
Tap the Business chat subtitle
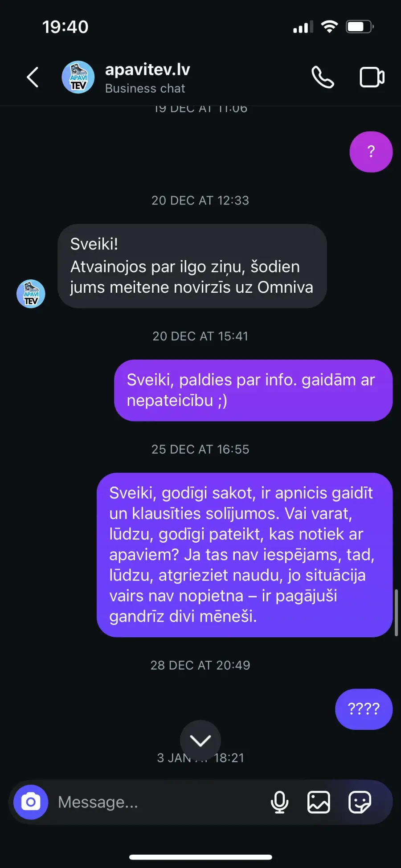pos(145,89)
